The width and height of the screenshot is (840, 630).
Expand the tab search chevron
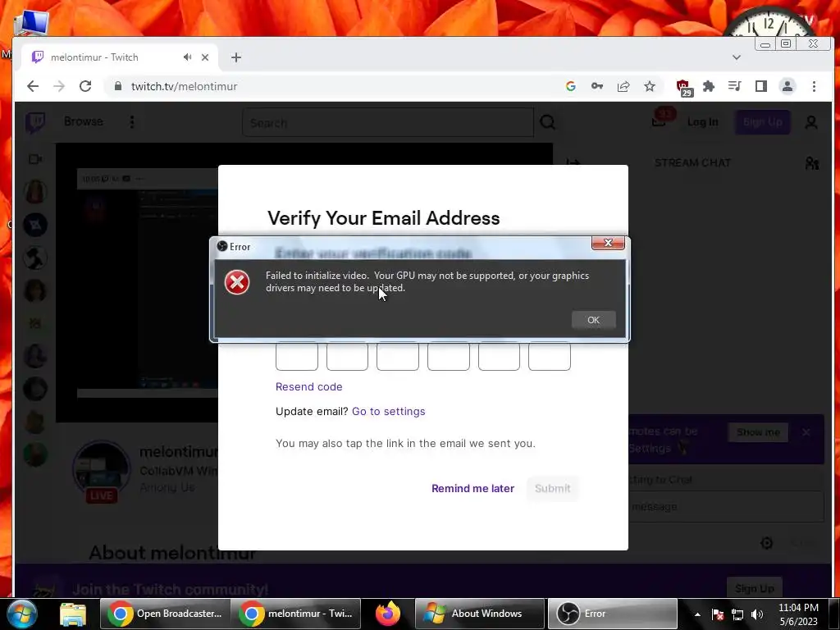(737, 57)
